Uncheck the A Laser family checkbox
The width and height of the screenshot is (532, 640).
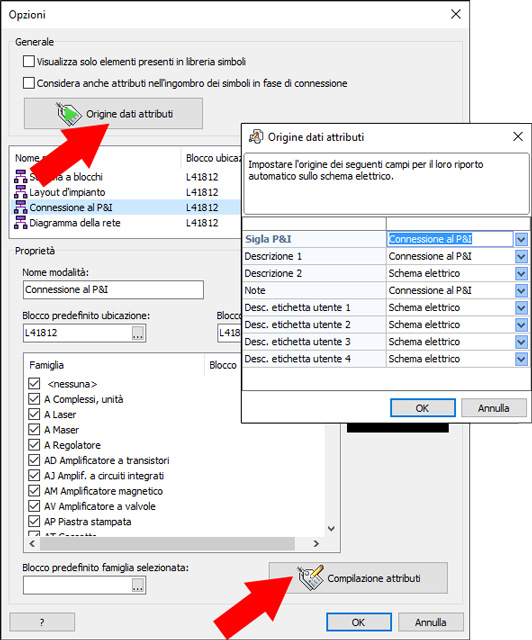34,414
